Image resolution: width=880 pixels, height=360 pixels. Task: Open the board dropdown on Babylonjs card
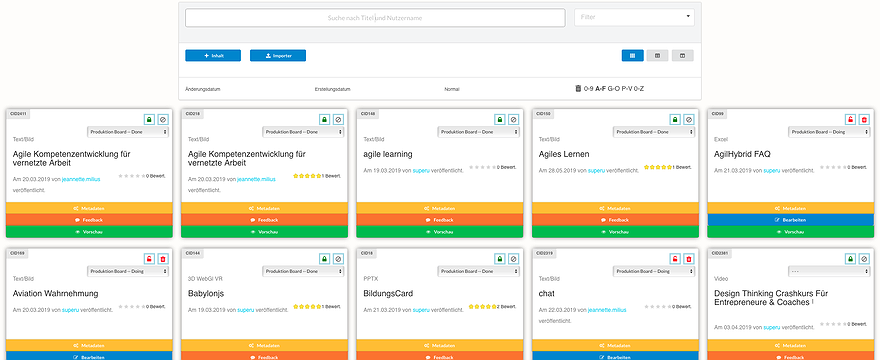pyautogui.click(x=303, y=271)
